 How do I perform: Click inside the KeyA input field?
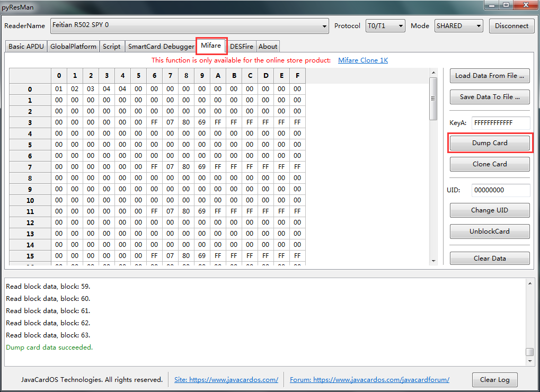(500, 123)
